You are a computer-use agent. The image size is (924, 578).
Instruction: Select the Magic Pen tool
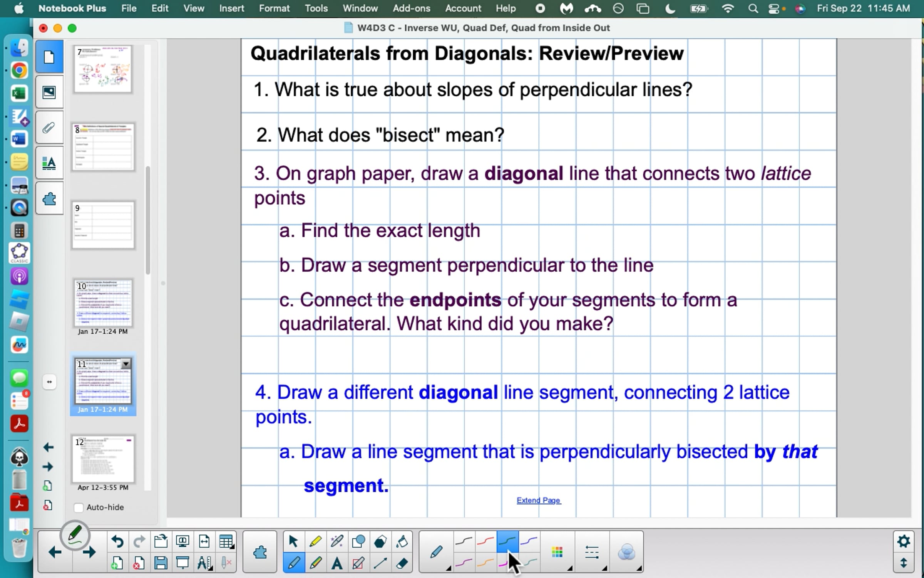coord(337,542)
